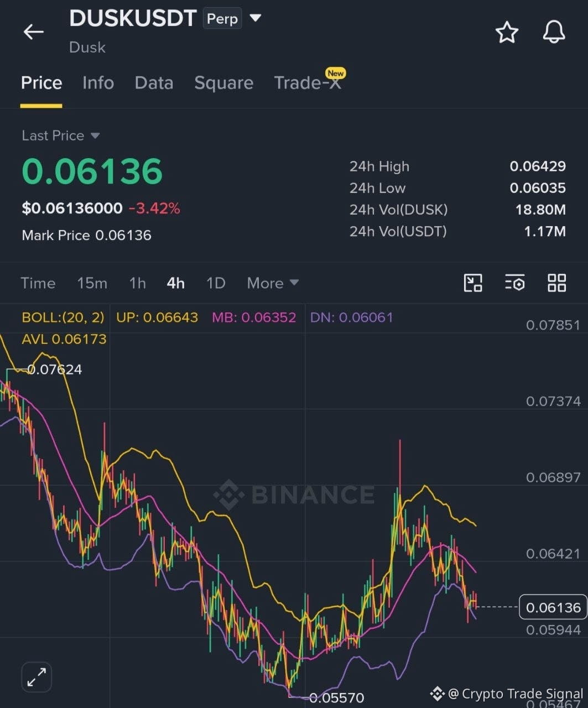Tap the 0.07624 high marker on chart

coord(54,369)
